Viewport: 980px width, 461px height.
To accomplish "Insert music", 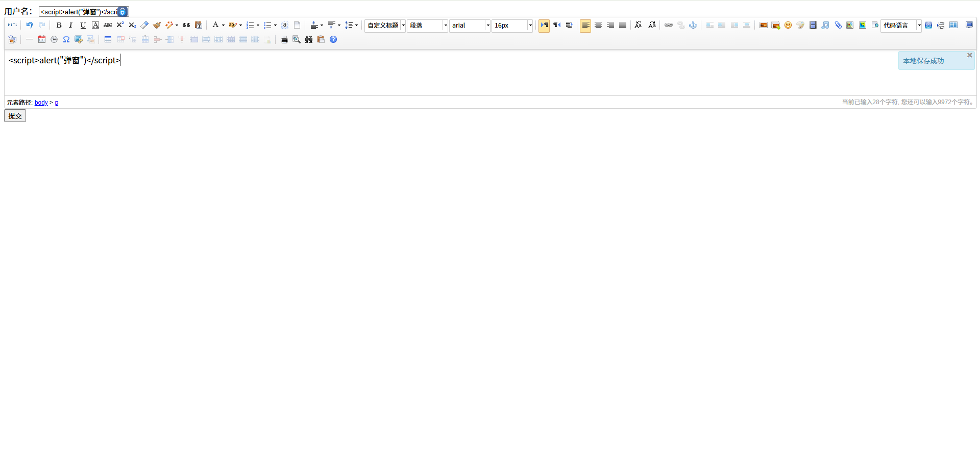I will 825,25.
